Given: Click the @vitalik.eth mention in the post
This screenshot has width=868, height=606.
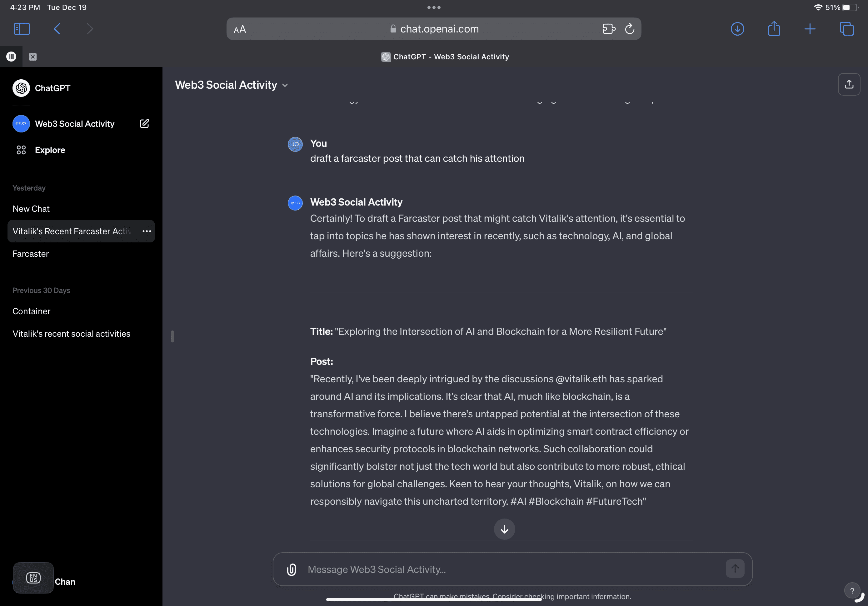Looking at the screenshot, I should tap(581, 379).
